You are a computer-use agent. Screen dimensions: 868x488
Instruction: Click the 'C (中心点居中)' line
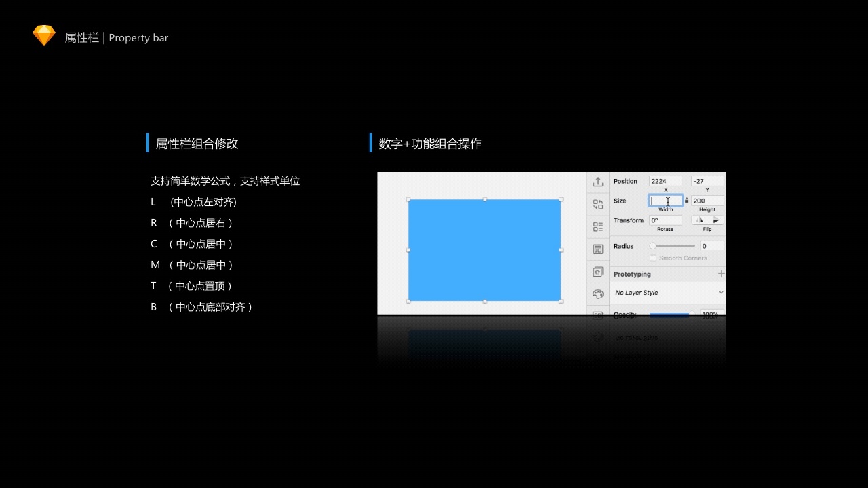pos(192,244)
